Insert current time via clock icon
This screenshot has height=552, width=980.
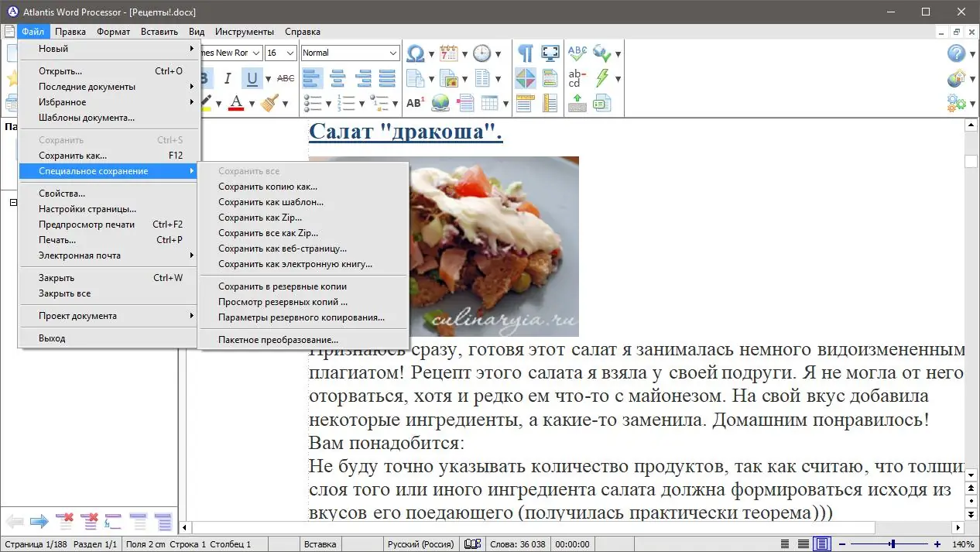482,53
